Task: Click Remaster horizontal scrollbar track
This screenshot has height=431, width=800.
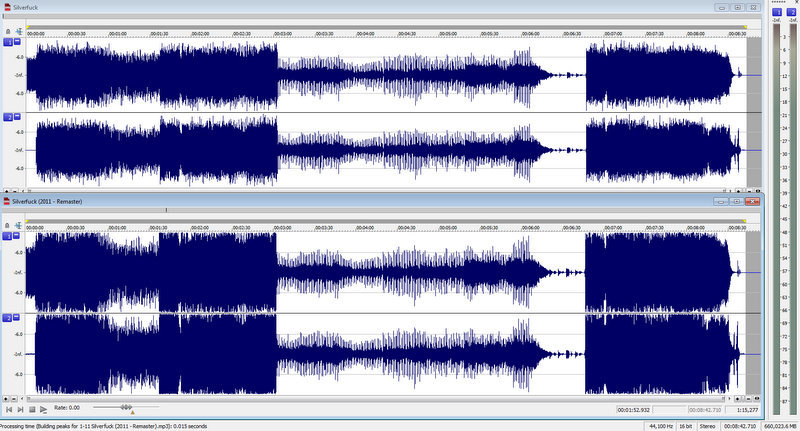Action: coord(376,399)
